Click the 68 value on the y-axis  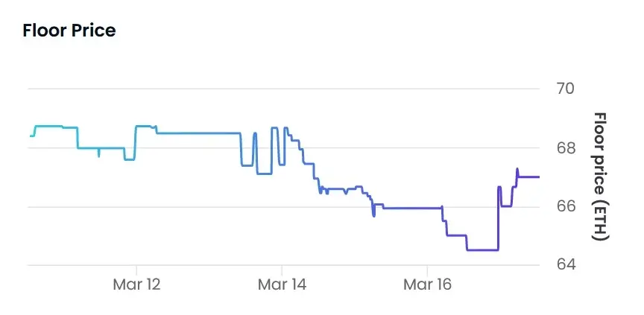[565, 147]
